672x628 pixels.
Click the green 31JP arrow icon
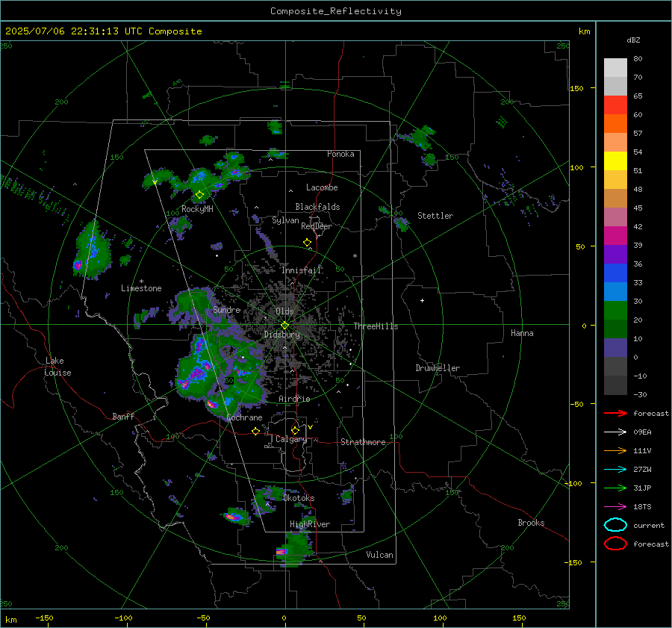point(615,488)
